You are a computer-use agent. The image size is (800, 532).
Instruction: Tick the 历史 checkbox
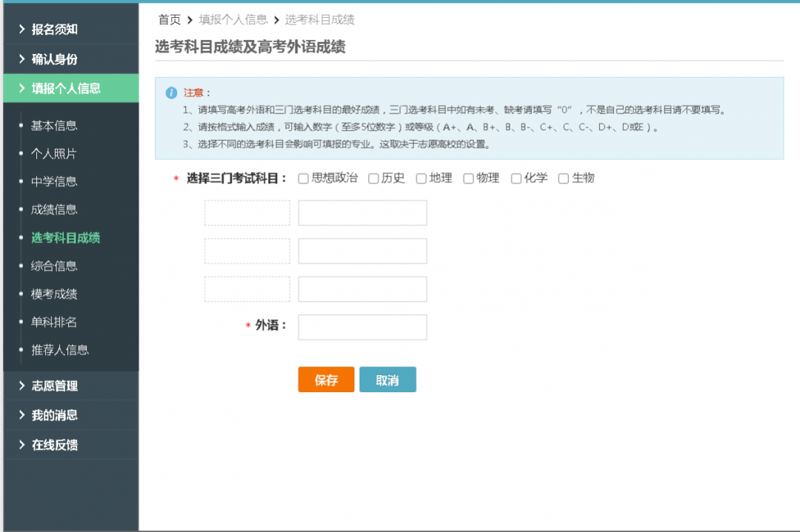[373, 179]
